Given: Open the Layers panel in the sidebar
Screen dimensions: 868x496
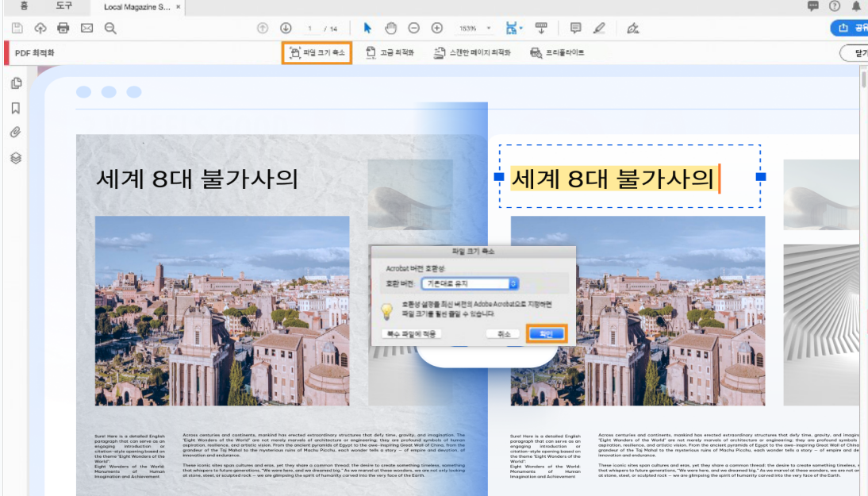Looking at the screenshot, I should (14, 156).
